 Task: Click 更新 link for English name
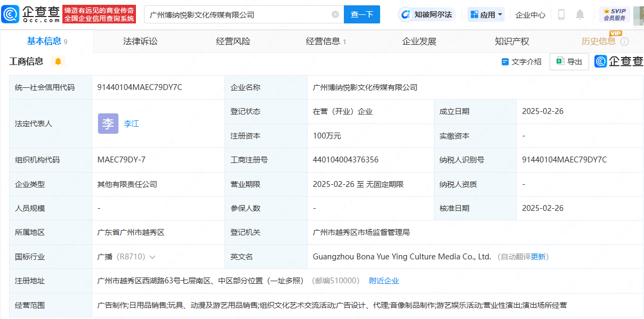[538, 257]
